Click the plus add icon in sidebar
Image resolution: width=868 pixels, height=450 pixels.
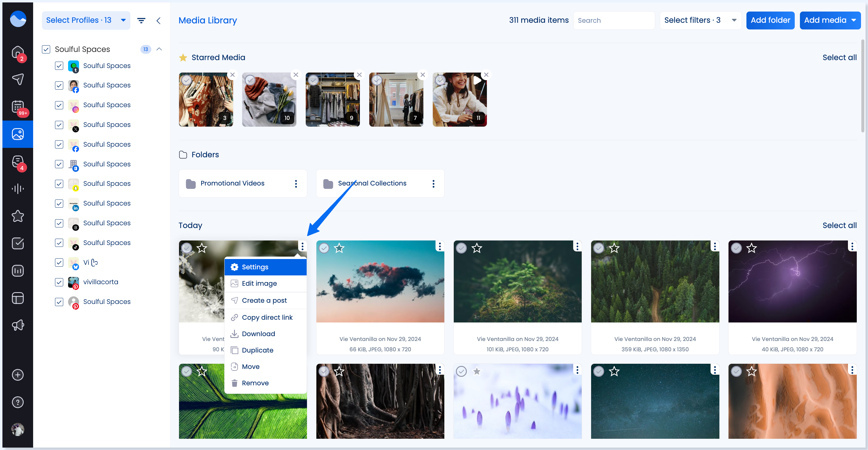pos(18,375)
